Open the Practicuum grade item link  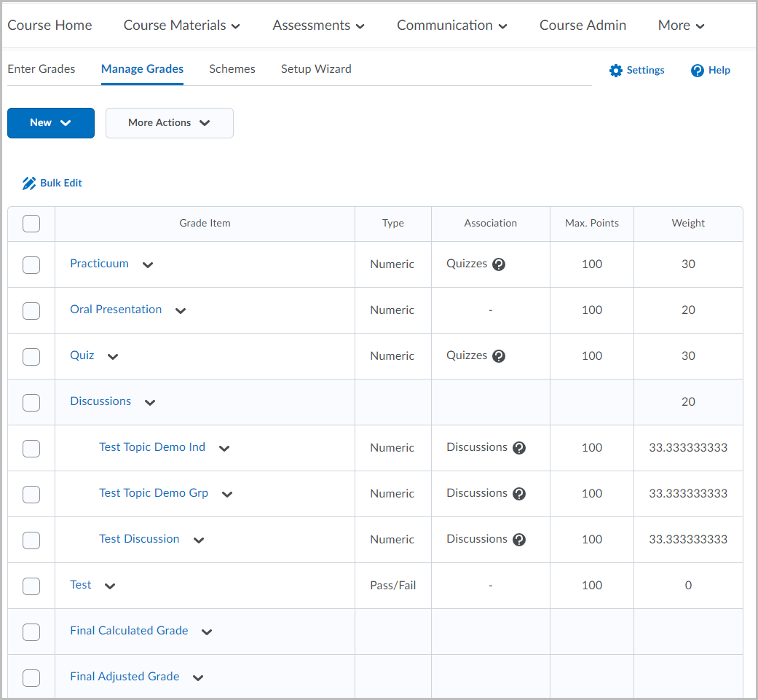[x=99, y=264]
